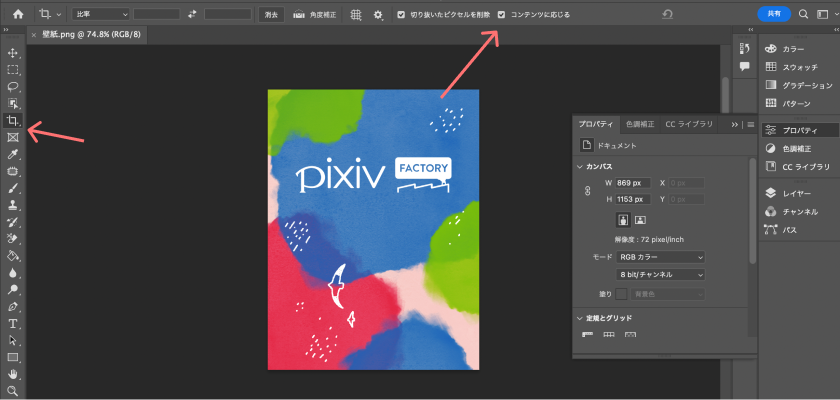
Task: Set canvas orientation to portrait
Action: [622, 220]
